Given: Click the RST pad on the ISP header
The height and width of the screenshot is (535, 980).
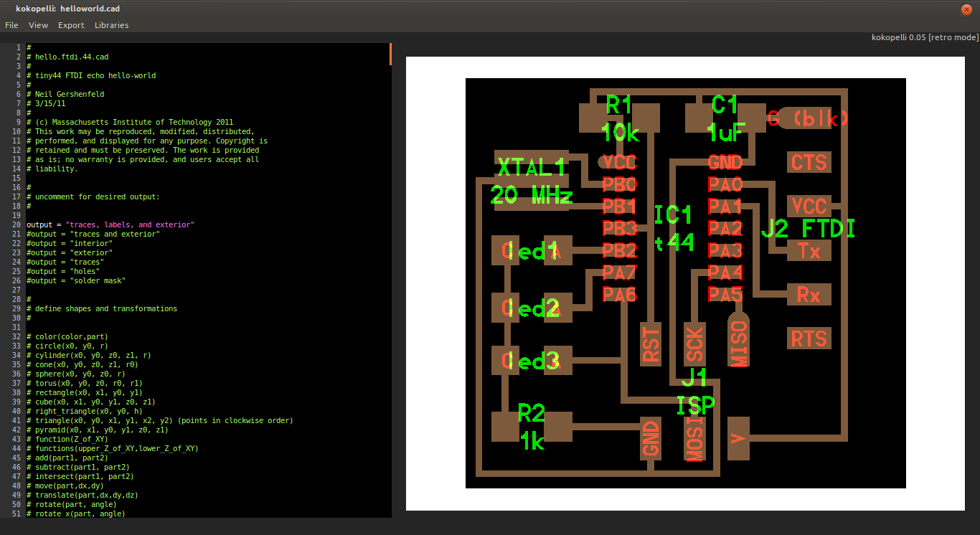Looking at the screenshot, I should coord(650,344).
